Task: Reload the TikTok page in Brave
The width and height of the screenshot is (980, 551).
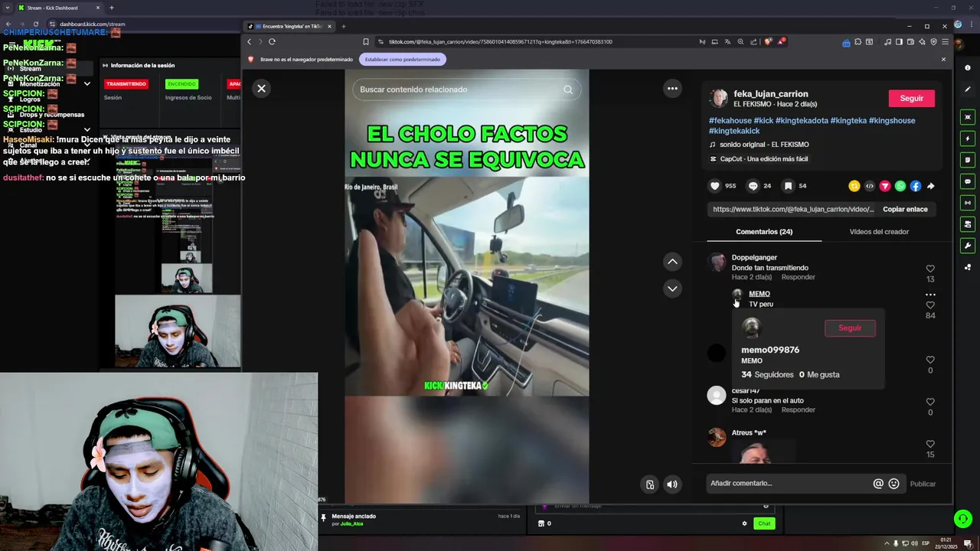Action: [x=272, y=41]
